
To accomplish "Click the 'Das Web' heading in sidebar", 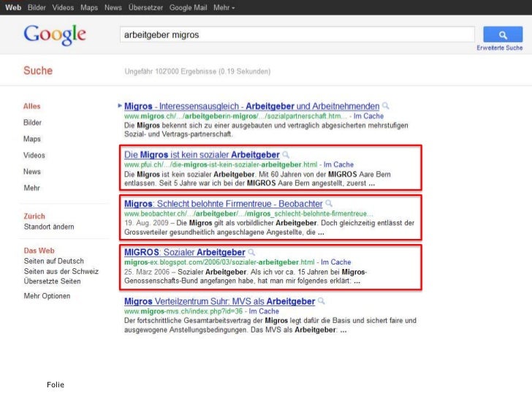I will click(39, 251).
